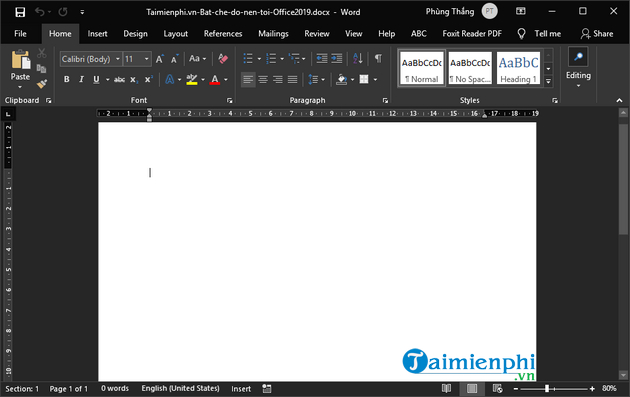Expand the Styles gallery More arrow
The image size is (630, 397).
[548, 82]
